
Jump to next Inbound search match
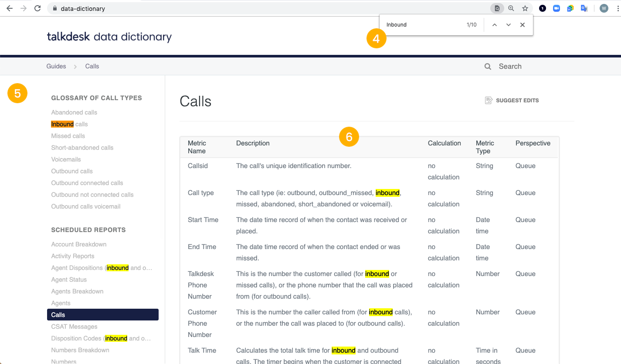coord(508,25)
